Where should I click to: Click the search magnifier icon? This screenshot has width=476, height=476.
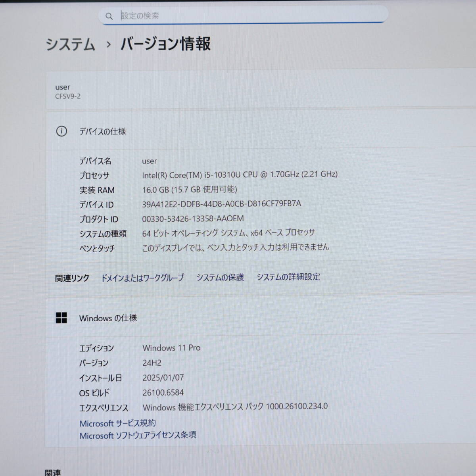click(109, 16)
